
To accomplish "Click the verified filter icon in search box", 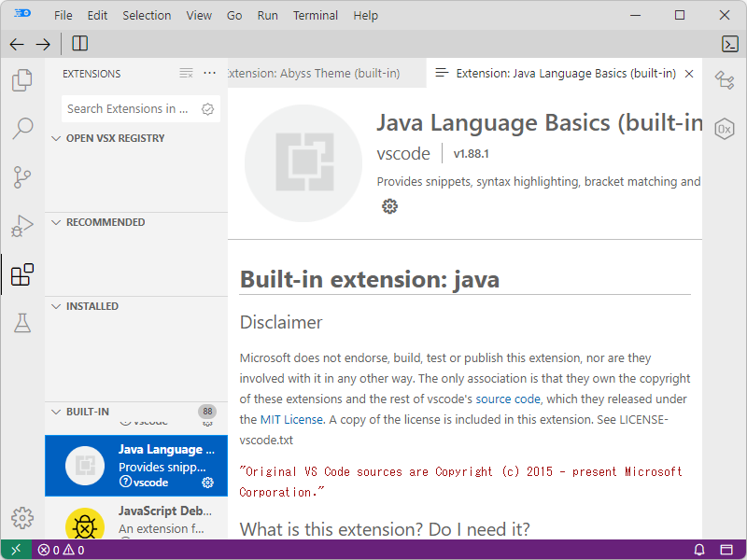I will [x=207, y=109].
